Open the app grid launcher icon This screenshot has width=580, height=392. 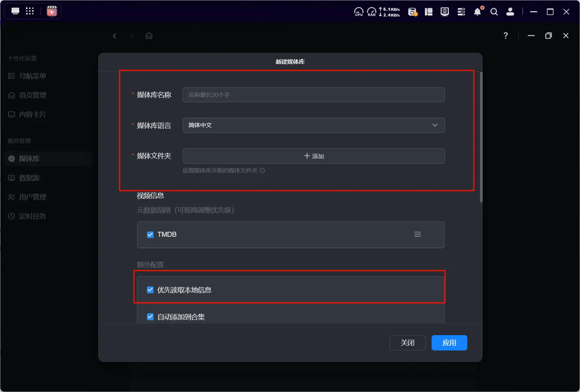pos(30,11)
